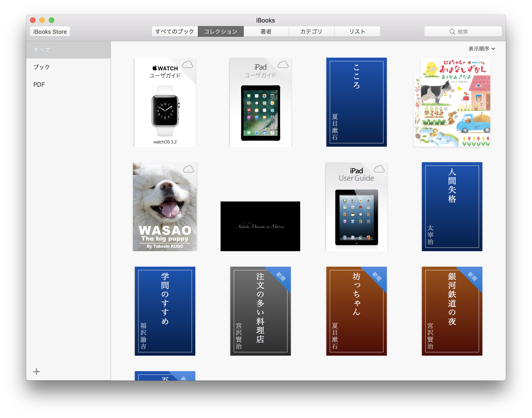Open the 銀河鉄道の夜 book cover
532x418 pixels.
click(451, 311)
